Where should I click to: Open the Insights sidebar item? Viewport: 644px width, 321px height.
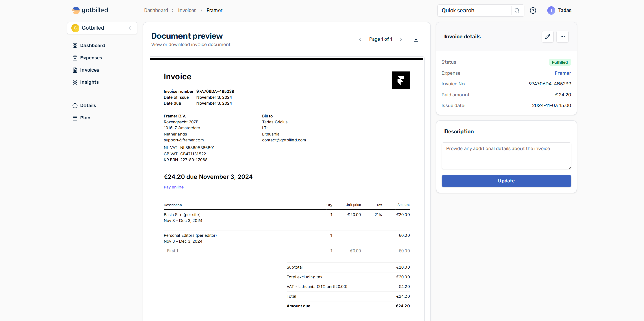[x=89, y=82]
